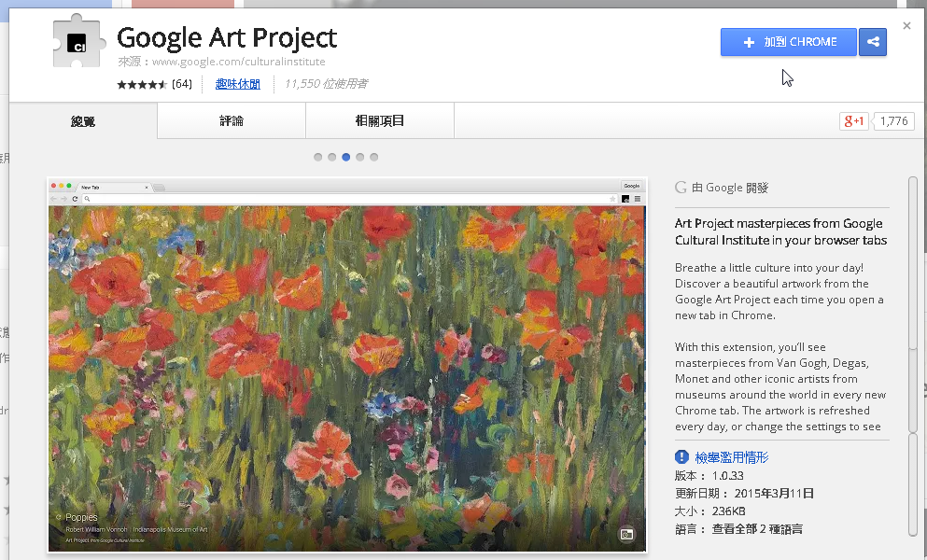The width and height of the screenshot is (927, 560).
Task: Select the fourth carousel dot
Action: (x=360, y=158)
